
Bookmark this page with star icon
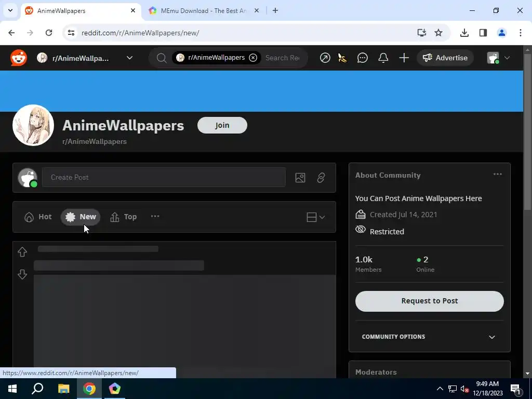(438, 33)
